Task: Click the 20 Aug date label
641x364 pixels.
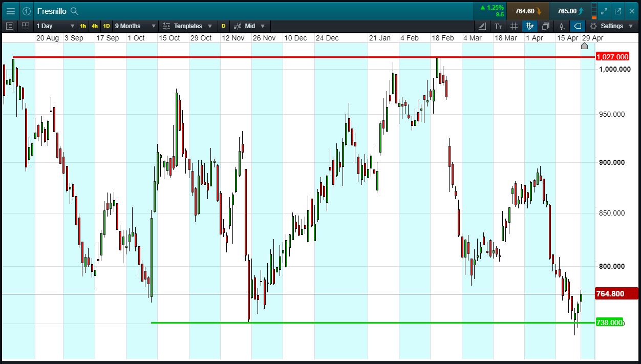Action: tap(48, 38)
